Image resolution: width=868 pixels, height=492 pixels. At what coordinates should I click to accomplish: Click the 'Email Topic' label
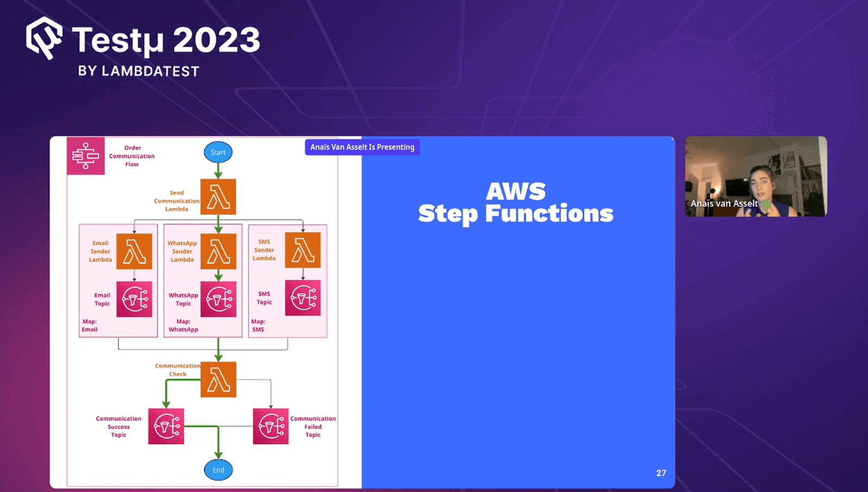pyautogui.click(x=102, y=299)
